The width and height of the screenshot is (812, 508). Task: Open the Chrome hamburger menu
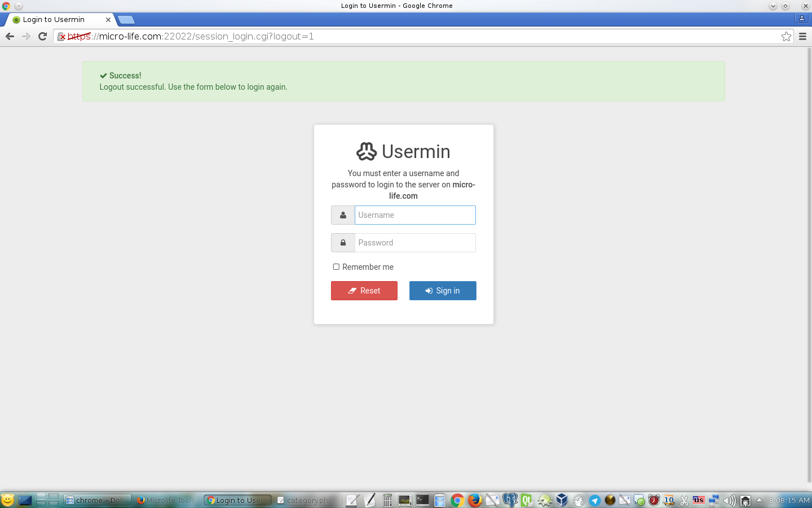tap(802, 36)
